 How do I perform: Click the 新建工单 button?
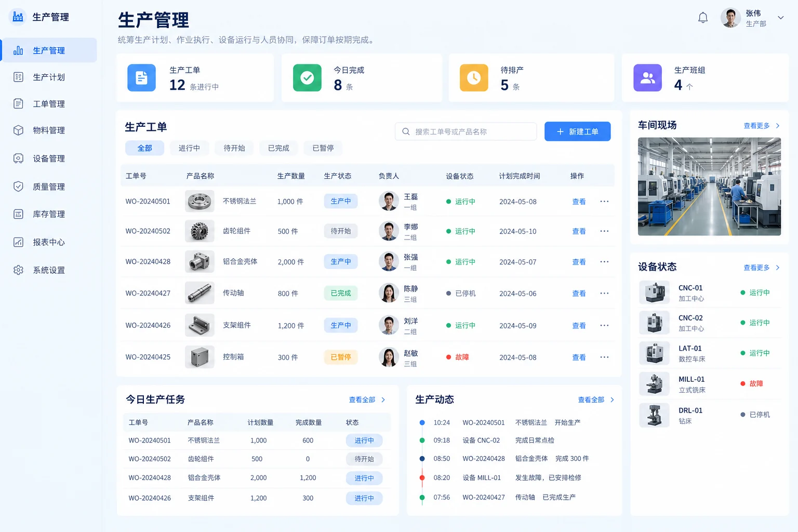point(577,131)
